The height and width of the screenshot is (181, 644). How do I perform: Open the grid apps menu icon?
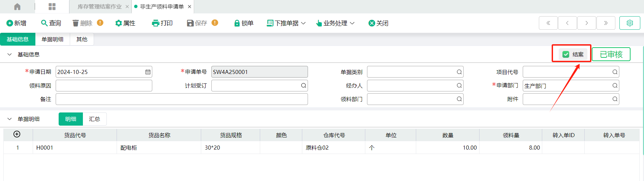(x=52, y=7)
